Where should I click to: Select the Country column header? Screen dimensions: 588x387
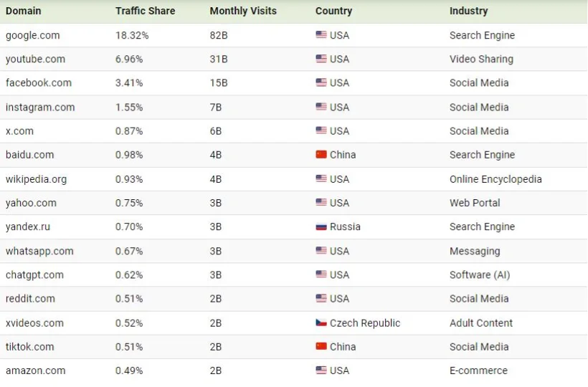pos(333,11)
